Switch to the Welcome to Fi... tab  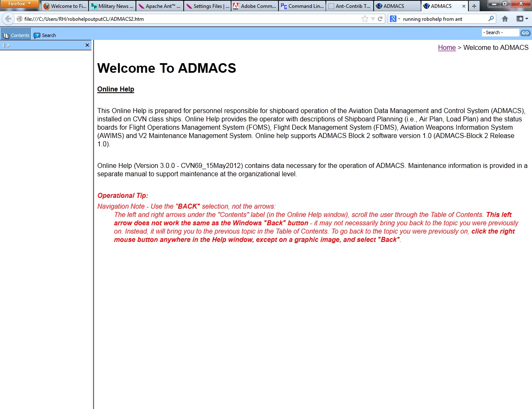pyautogui.click(x=65, y=6)
